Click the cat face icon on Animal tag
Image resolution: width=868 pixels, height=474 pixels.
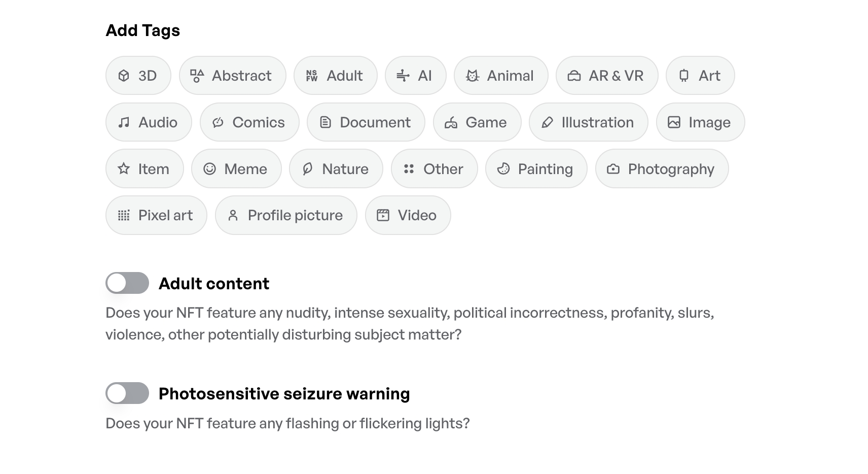[473, 76]
